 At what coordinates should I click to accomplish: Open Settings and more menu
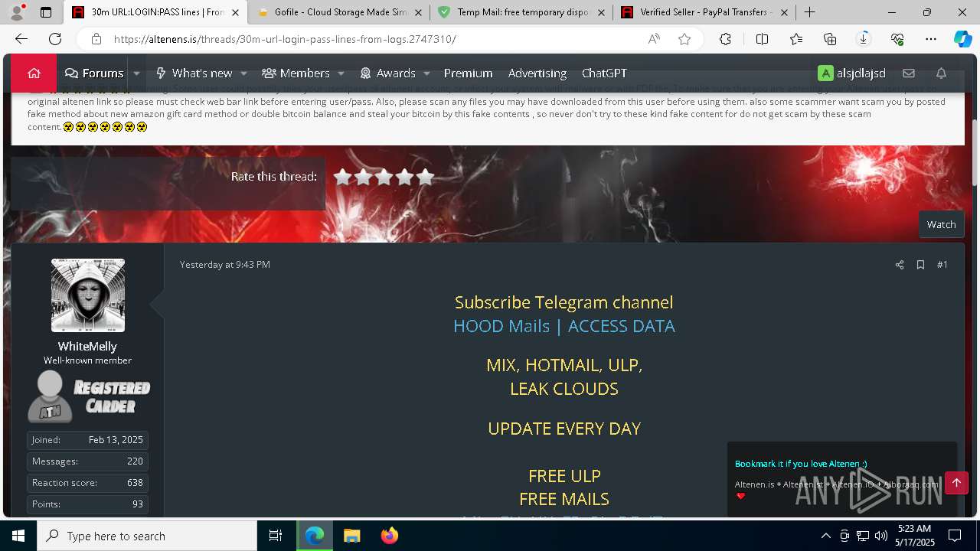click(x=931, y=39)
